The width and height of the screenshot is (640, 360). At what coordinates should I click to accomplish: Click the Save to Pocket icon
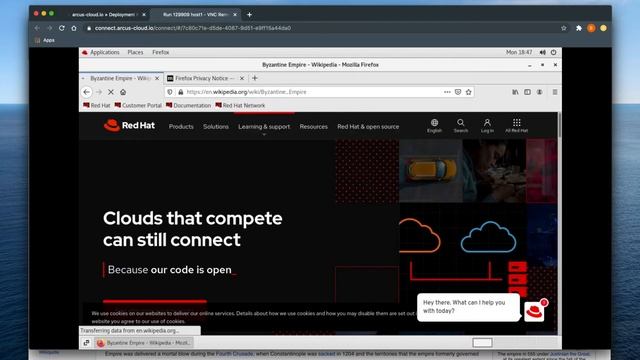[x=458, y=92]
